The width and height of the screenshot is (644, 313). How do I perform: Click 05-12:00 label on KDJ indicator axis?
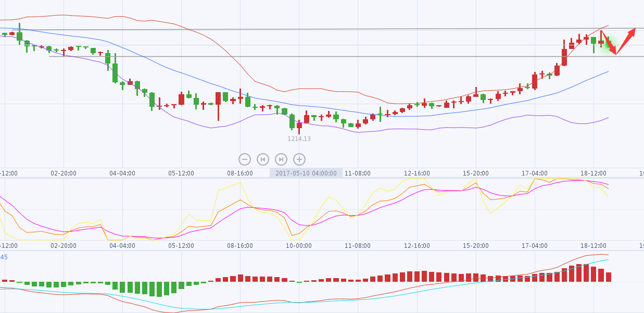pyautogui.click(x=181, y=246)
